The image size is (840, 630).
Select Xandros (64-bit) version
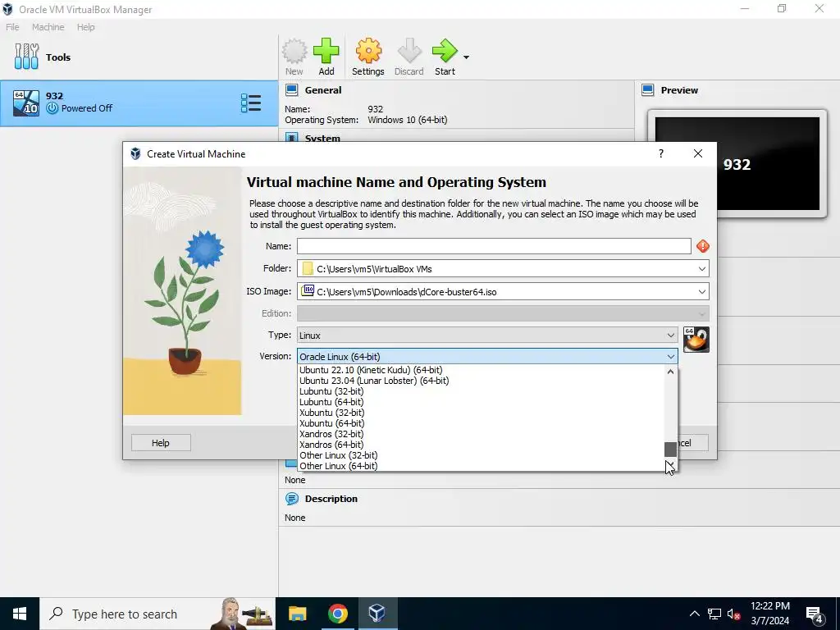click(331, 445)
